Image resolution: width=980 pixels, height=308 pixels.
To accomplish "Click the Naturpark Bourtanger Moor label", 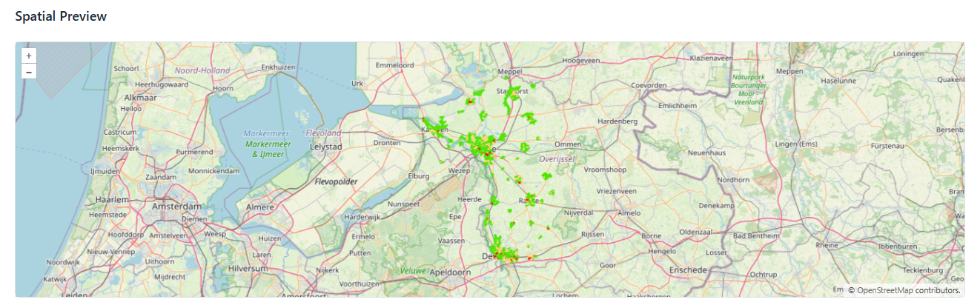I will click(747, 90).
